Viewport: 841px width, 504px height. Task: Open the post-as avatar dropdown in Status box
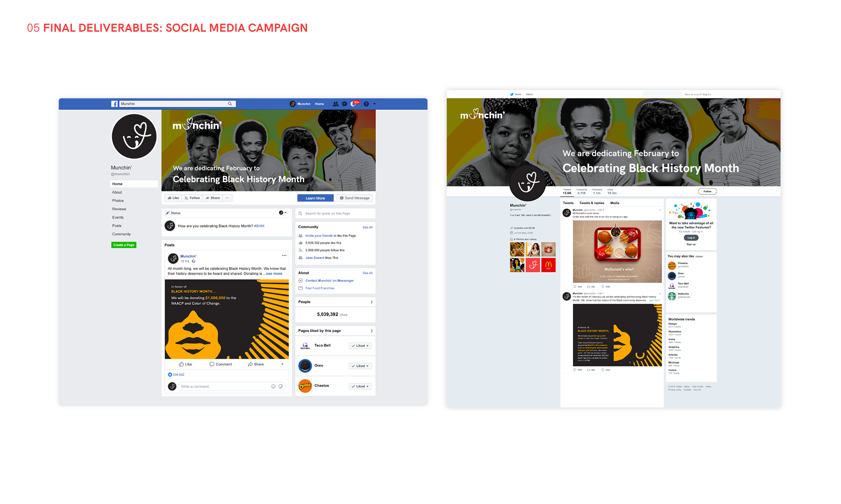pyautogui.click(x=283, y=213)
